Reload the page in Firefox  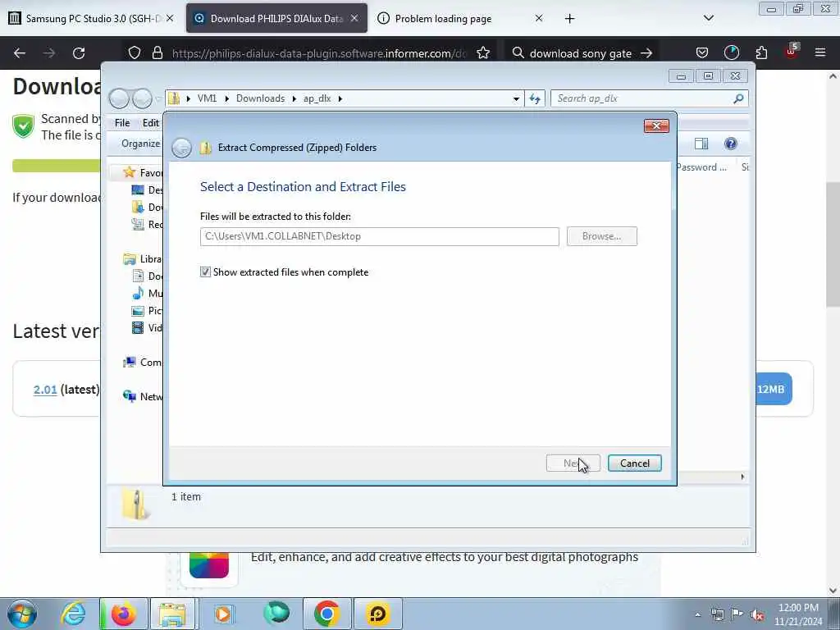click(79, 53)
